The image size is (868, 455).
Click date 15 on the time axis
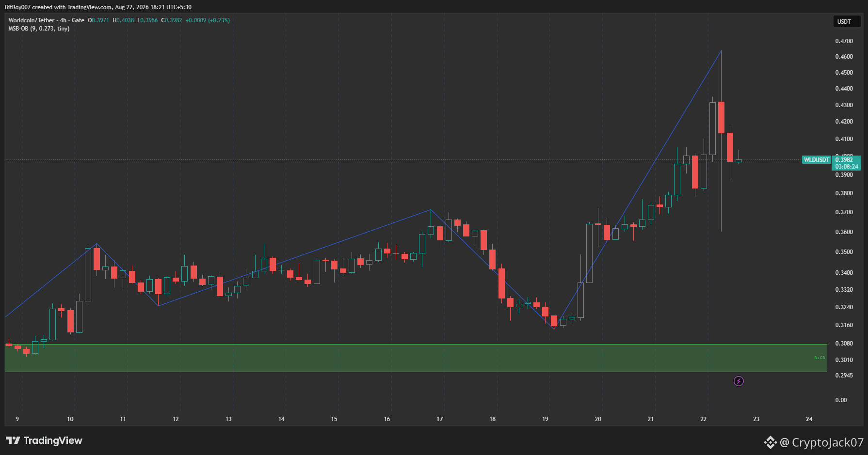[334, 419]
